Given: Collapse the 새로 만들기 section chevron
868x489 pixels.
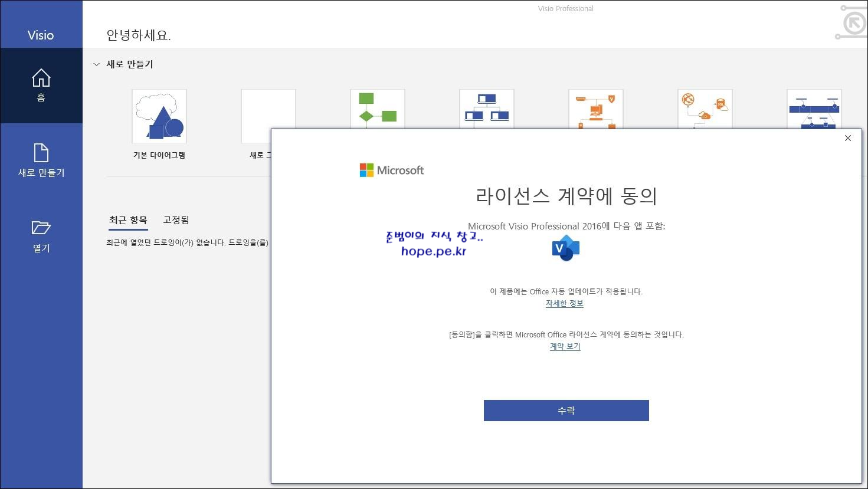Looking at the screenshot, I should point(97,64).
